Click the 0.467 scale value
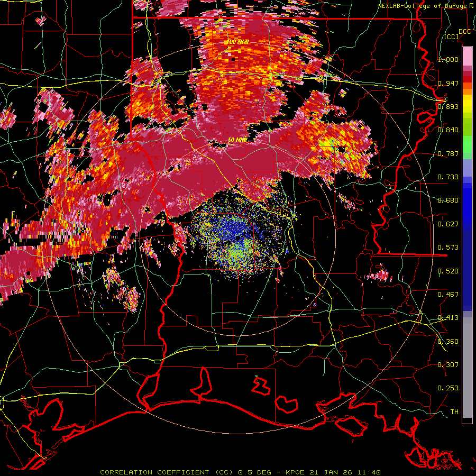 (x=448, y=295)
